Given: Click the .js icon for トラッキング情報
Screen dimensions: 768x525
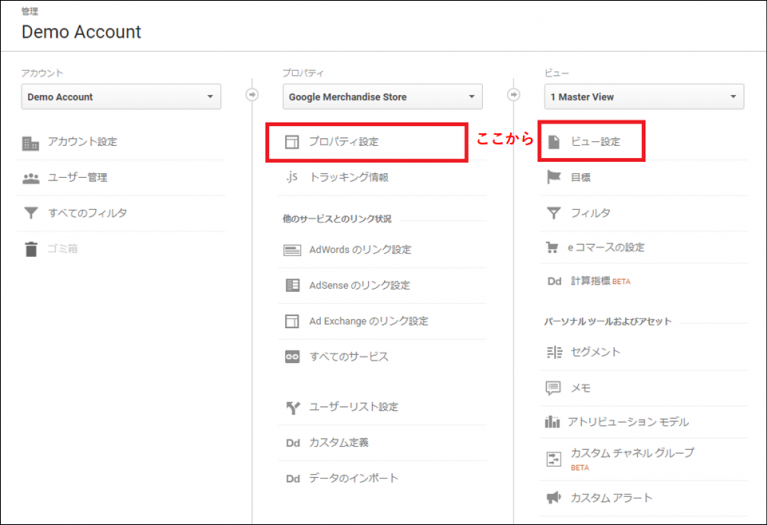Looking at the screenshot, I should (292, 177).
